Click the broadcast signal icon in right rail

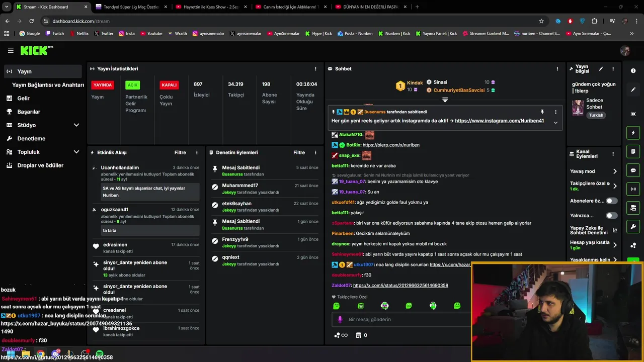pyautogui.click(x=633, y=189)
